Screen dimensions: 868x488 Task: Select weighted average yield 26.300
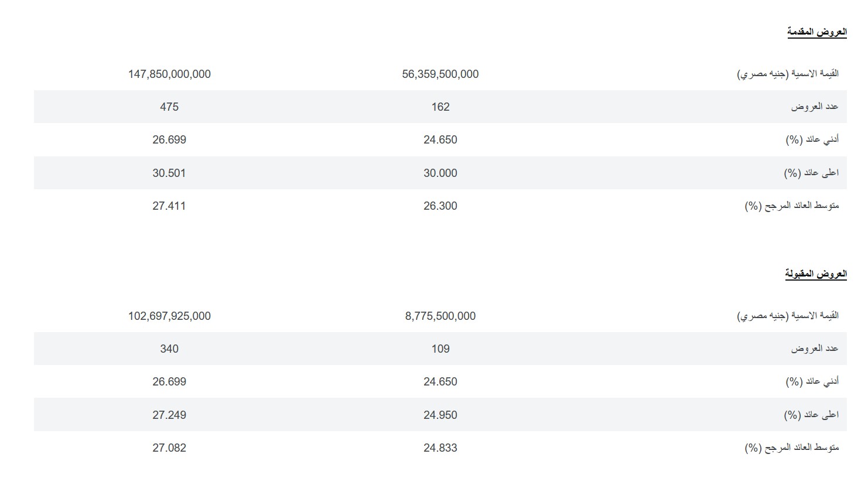click(x=440, y=206)
